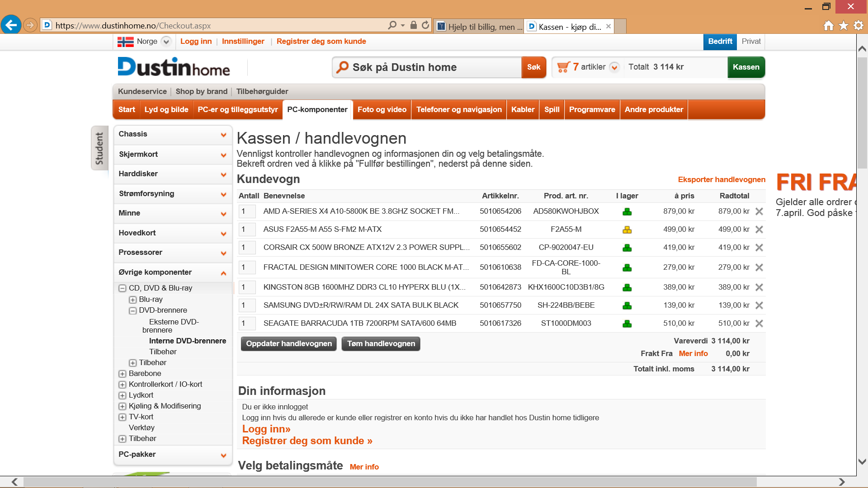
Task: Remove Samsung DVD burner from cart
Action: pyautogui.click(x=759, y=305)
